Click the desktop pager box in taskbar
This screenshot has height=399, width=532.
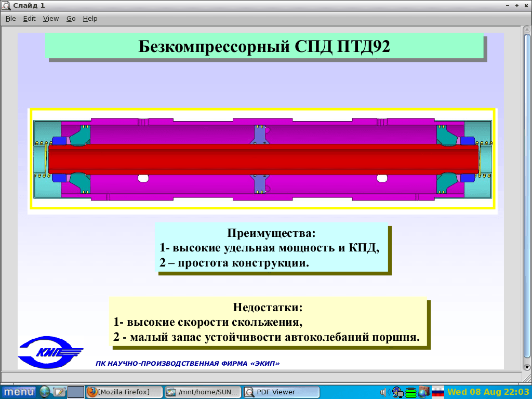pos(76,392)
